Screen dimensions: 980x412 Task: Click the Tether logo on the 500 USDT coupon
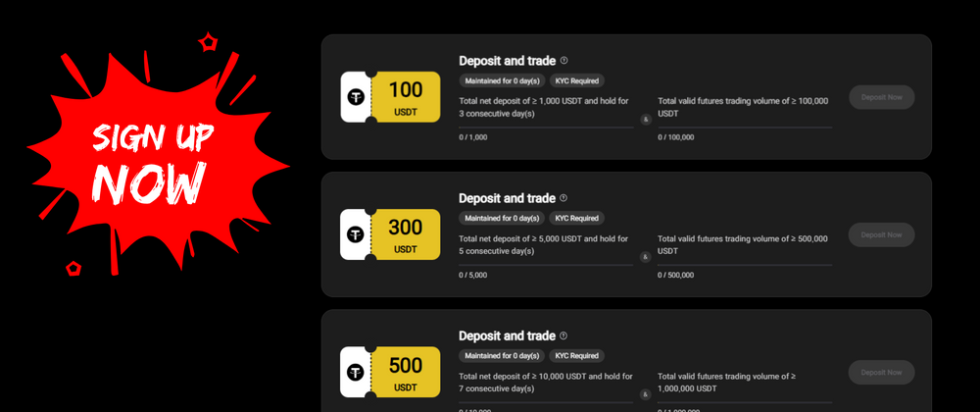tap(357, 372)
